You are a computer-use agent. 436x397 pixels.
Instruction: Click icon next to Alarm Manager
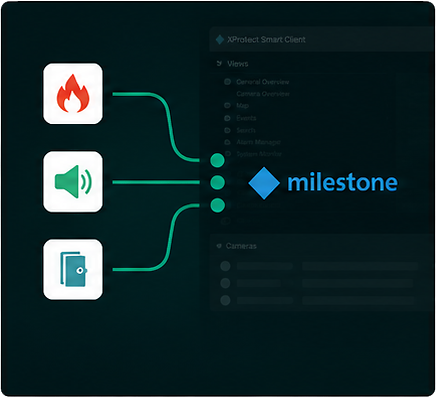point(228,142)
